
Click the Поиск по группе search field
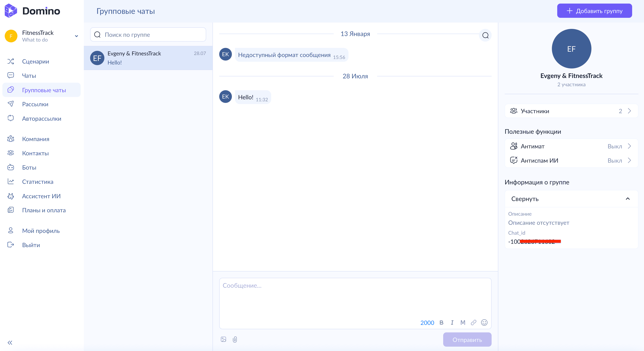tap(148, 34)
